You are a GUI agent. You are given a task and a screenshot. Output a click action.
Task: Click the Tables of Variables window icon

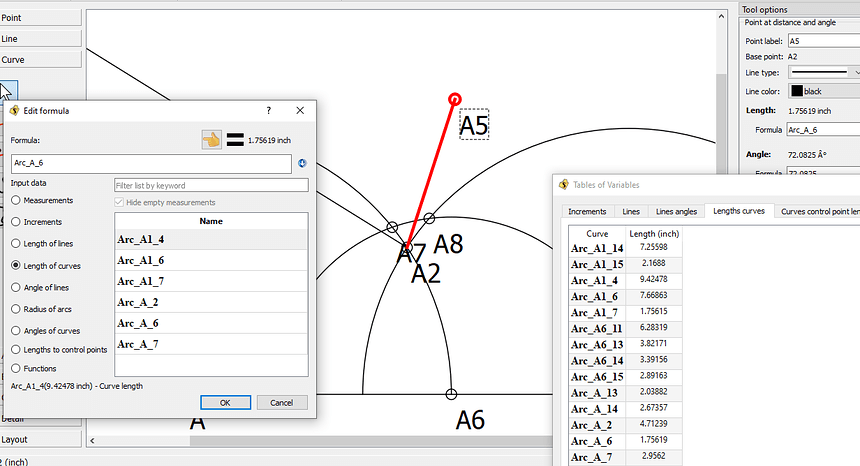[564, 185]
